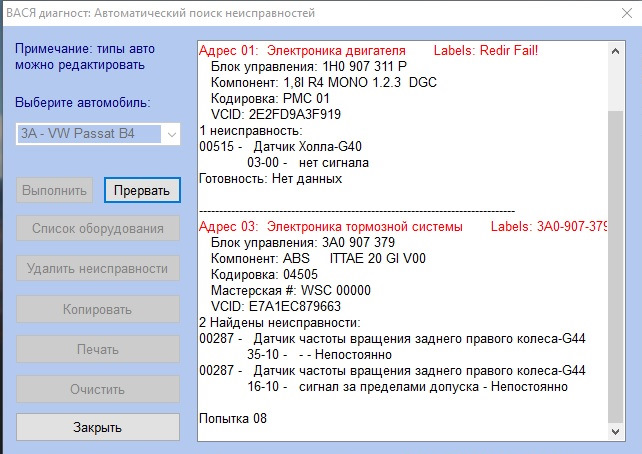Viewport: 642px width, 454px height.
Task: Click the scrollbar up arrow in results
Action: [x=615, y=51]
